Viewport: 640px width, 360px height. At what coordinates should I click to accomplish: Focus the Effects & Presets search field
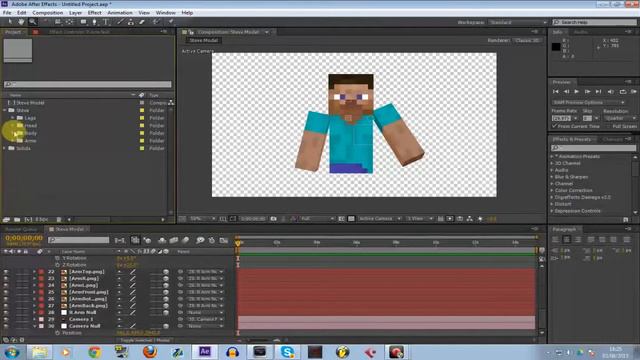click(x=593, y=148)
